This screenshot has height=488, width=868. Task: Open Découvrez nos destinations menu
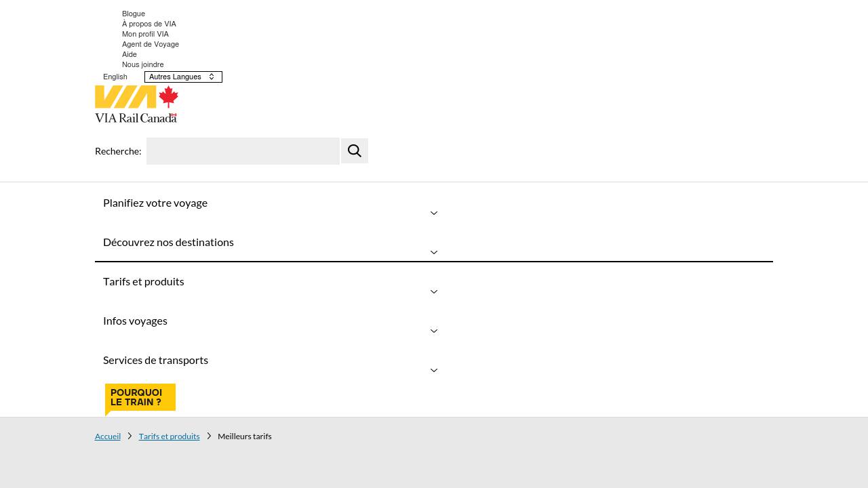pos(168,242)
